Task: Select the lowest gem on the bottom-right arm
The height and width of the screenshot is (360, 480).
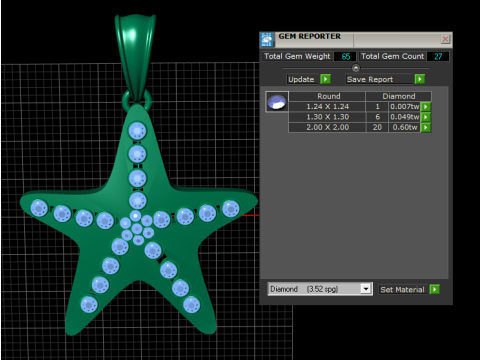Action: coord(192,304)
